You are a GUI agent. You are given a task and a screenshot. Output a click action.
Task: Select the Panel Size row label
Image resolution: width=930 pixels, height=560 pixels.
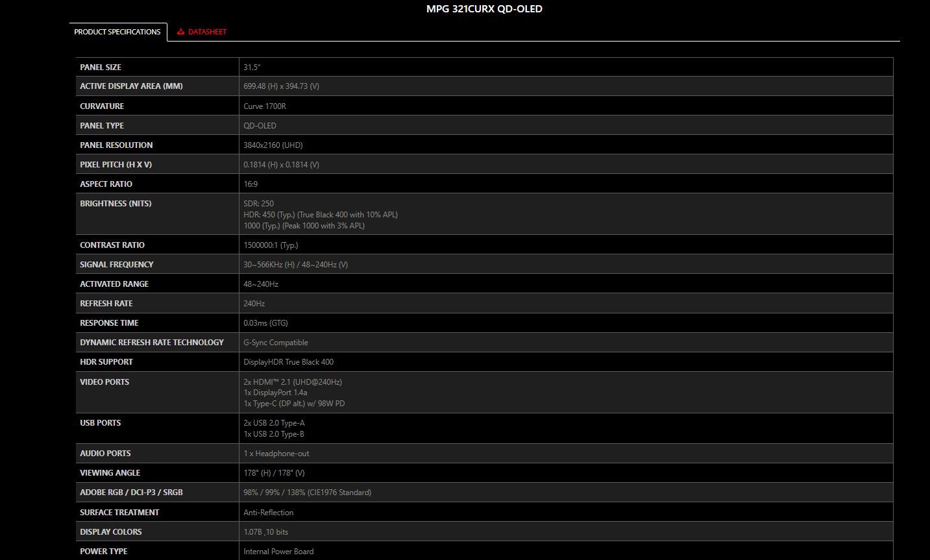click(x=101, y=67)
